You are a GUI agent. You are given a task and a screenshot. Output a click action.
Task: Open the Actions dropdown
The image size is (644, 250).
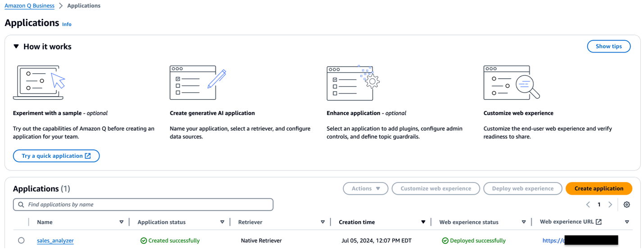pos(366,188)
